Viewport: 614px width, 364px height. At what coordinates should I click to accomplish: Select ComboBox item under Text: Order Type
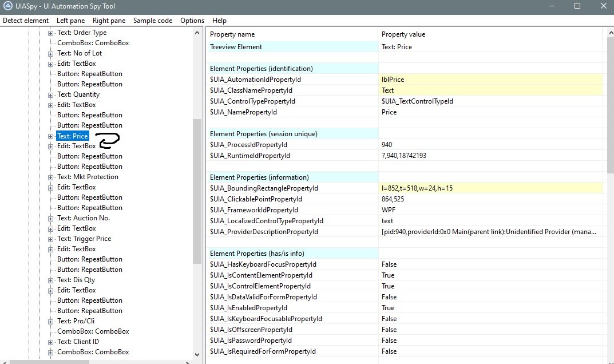coord(93,43)
